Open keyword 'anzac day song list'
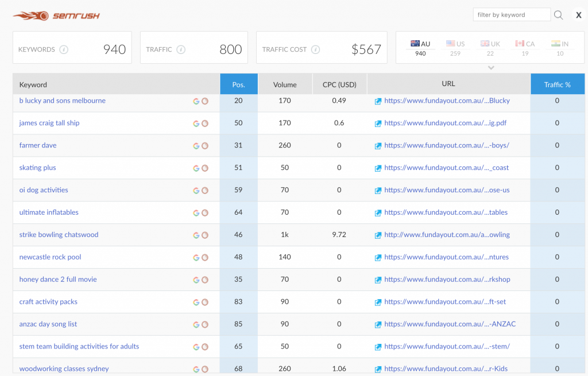 click(x=48, y=324)
